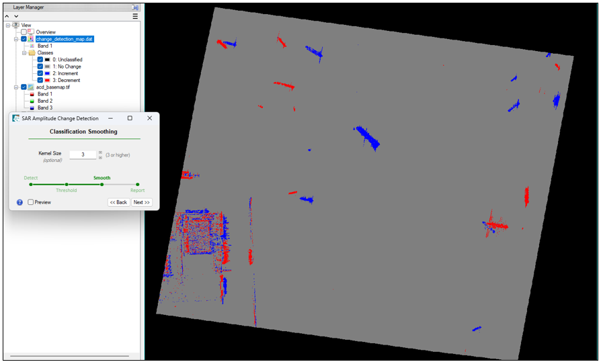
Task: Collapse the Classes folder node
Action: [x=24, y=52]
